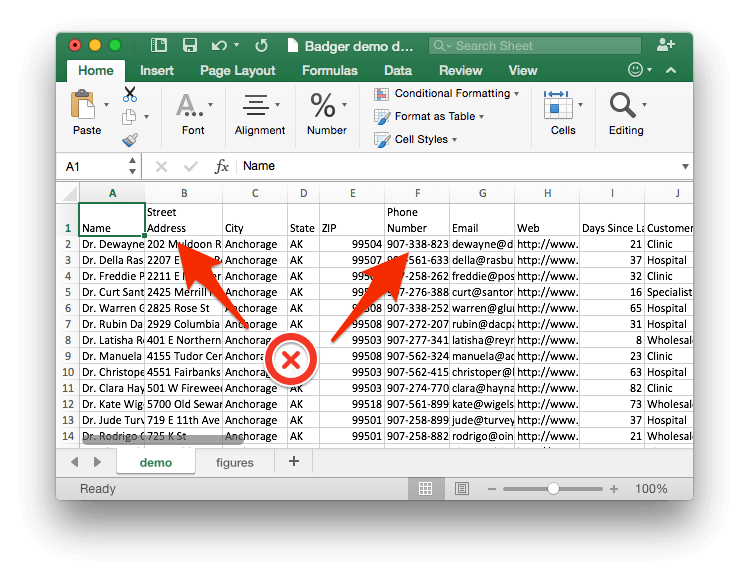Image resolution: width=749 pixels, height=580 pixels.
Task: Click the document icon in the title bar
Action: tap(293, 46)
